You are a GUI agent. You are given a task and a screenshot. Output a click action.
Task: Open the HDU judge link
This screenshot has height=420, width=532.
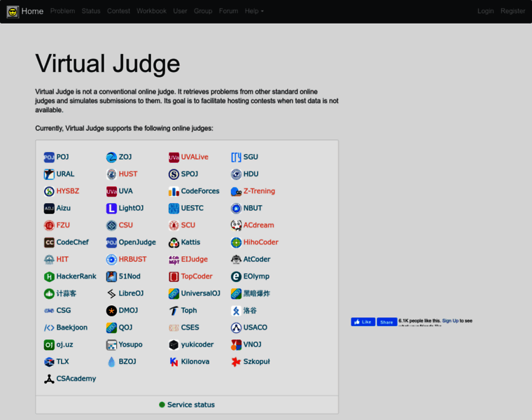(251, 174)
